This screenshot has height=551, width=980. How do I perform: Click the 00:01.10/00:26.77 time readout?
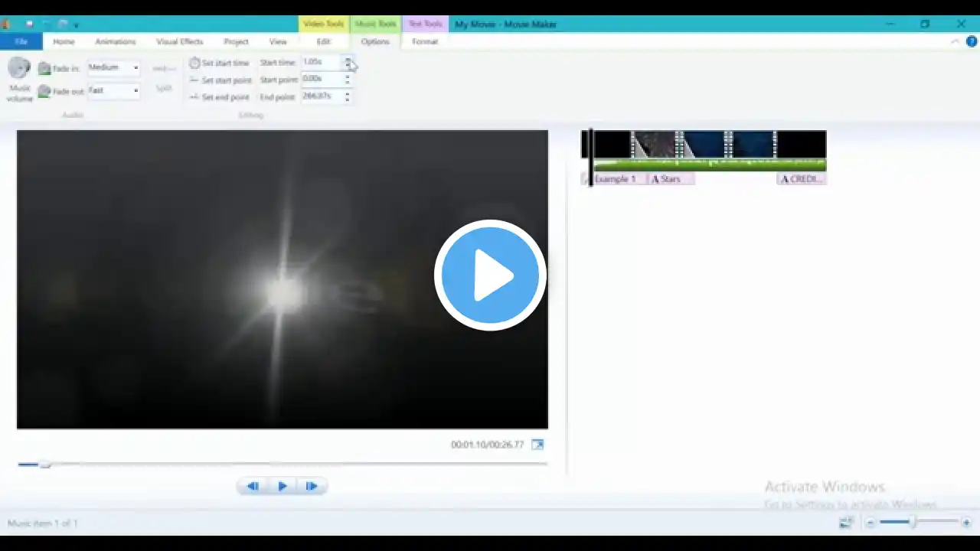point(487,445)
